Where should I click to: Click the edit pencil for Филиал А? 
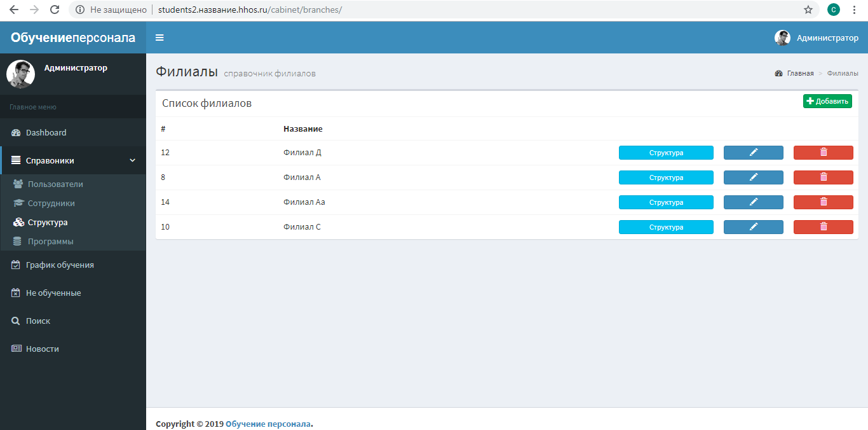point(754,177)
